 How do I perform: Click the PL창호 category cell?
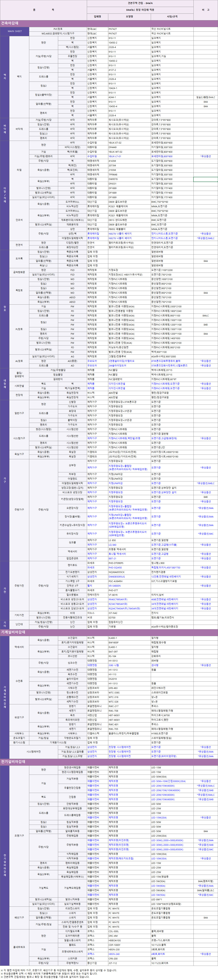pos(19,330)
